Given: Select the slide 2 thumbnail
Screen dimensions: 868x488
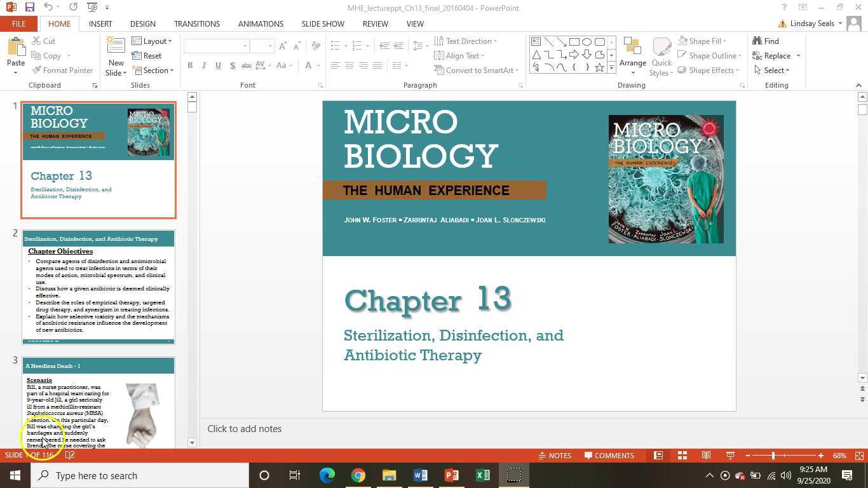Looking at the screenshot, I should point(98,286).
